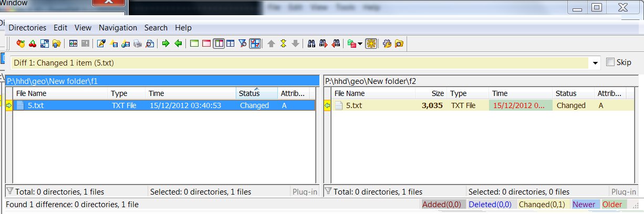Click the folder with camera icon
Viewport: 644px width, 214px height.
[399, 44]
